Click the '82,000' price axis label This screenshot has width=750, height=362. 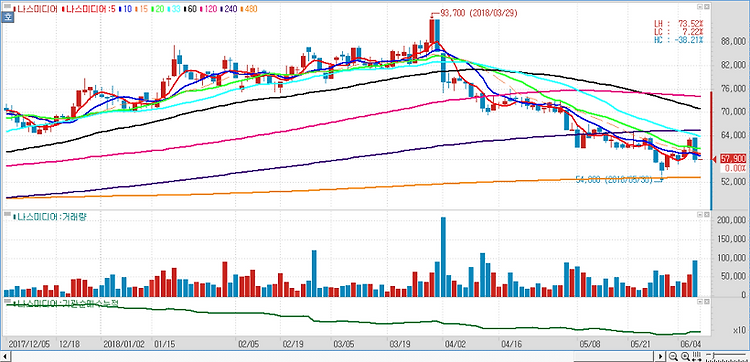pos(733,66)
